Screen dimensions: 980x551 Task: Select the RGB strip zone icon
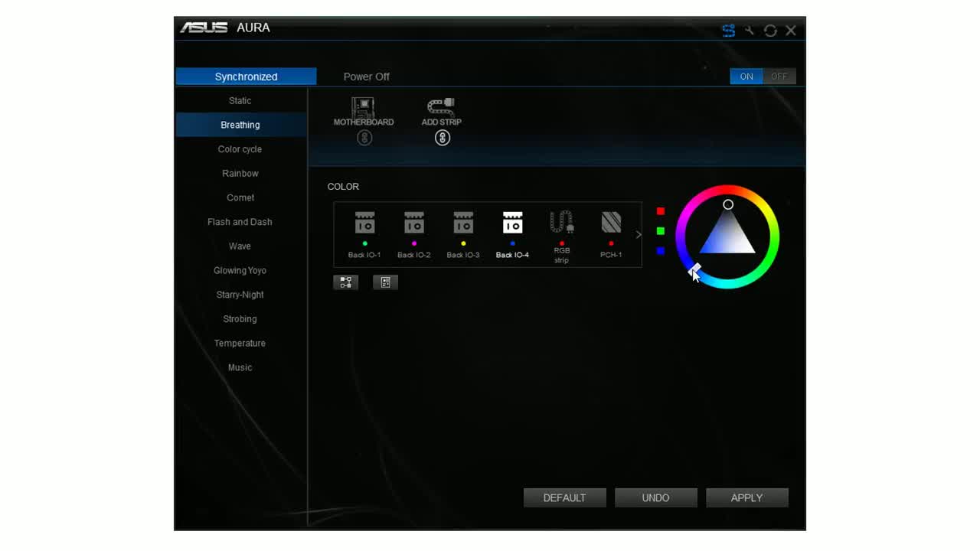pos(562,237)
